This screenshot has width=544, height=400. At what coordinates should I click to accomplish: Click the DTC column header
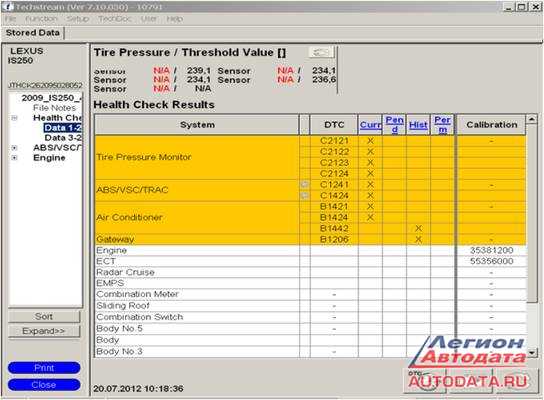pyautogui.click(x=334, y=125)
